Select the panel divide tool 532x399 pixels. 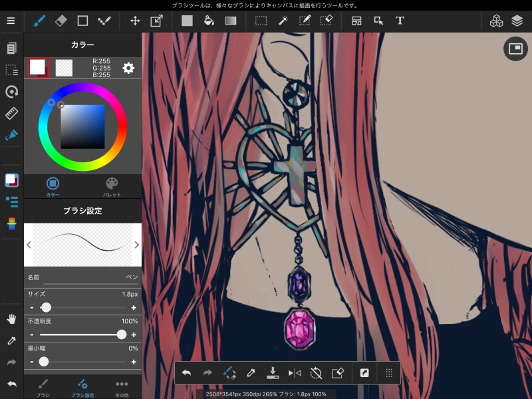click(356, 21)
